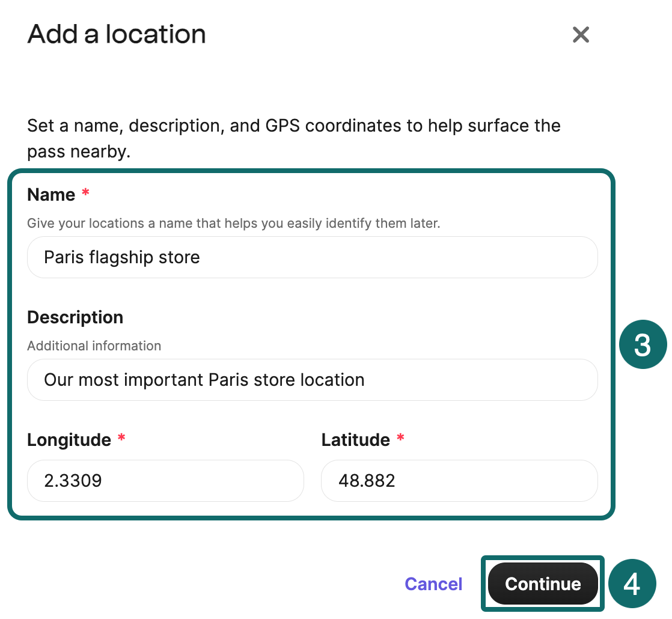This screenshot has height=619, width=672.
Task: Click the 'Add a location' heading
Action: (117, 34)
